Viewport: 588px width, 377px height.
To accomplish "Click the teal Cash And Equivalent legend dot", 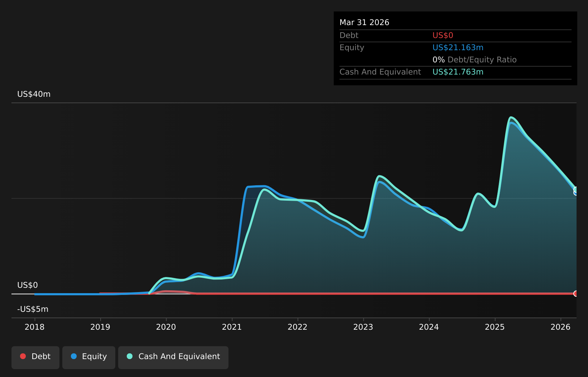I will pyautogui.click(x=130, y=356).
